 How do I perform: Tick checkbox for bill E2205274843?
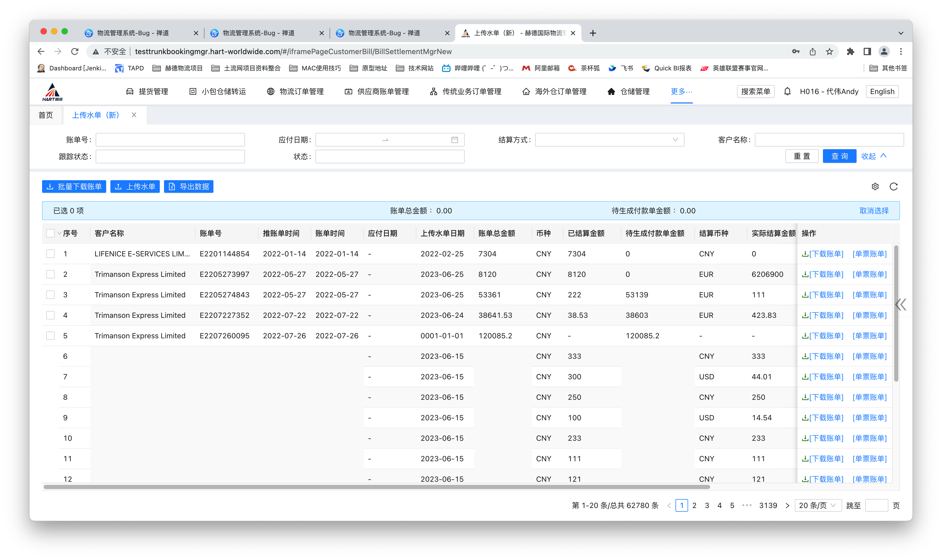click(x=50, y=295)
